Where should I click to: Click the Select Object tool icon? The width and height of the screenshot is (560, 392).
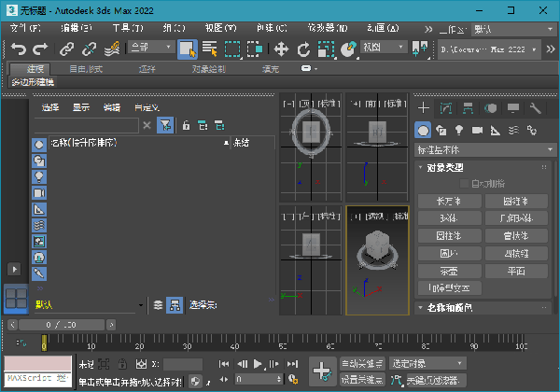[x=187, y=49]
